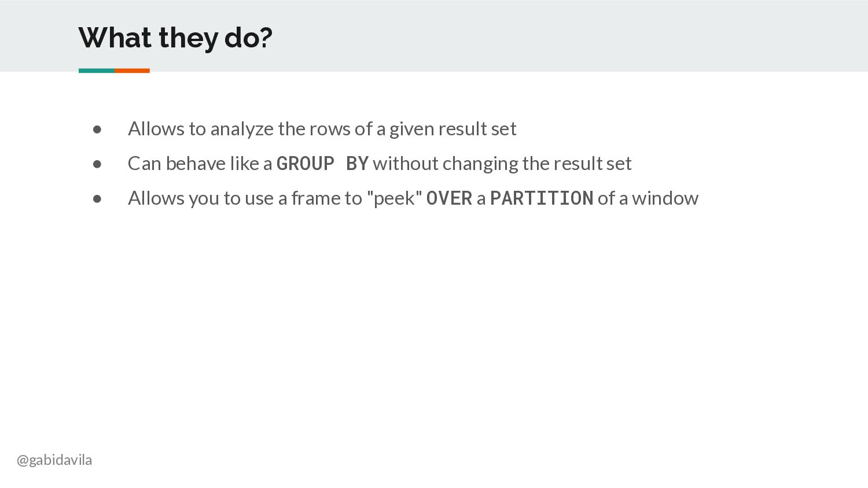This screenshot has width=868, height=488.
Task: Click "Can behave like a" phrase
Action: pyautogui.click(x=200, y=164)
